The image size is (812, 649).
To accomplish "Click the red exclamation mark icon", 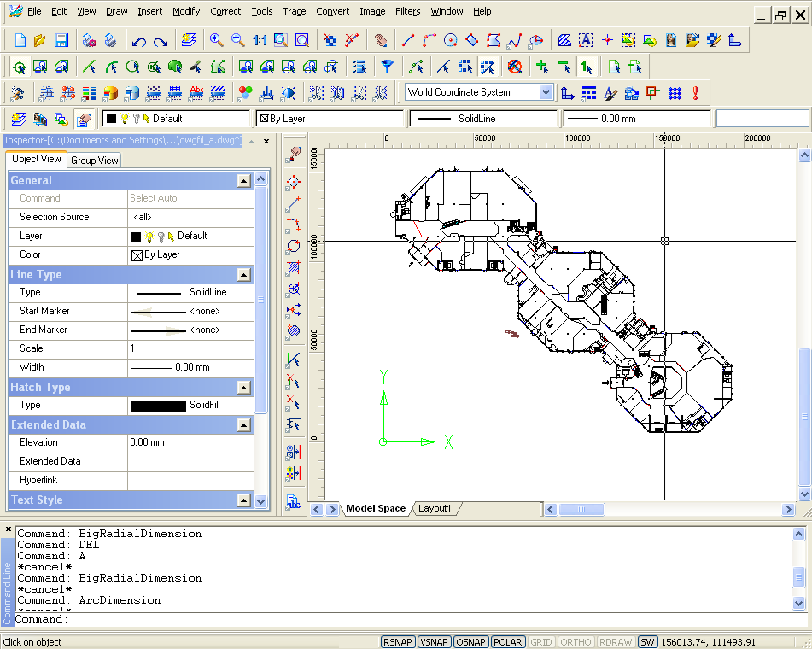I will tap(696, 92).
